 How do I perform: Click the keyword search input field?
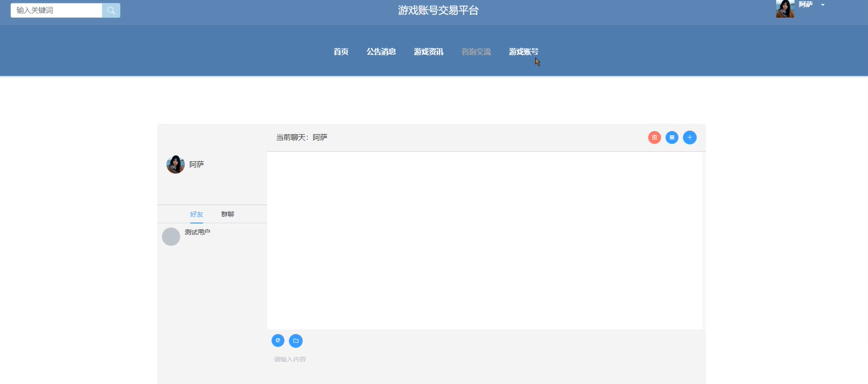pyautogui.click(x=56, y=10)
